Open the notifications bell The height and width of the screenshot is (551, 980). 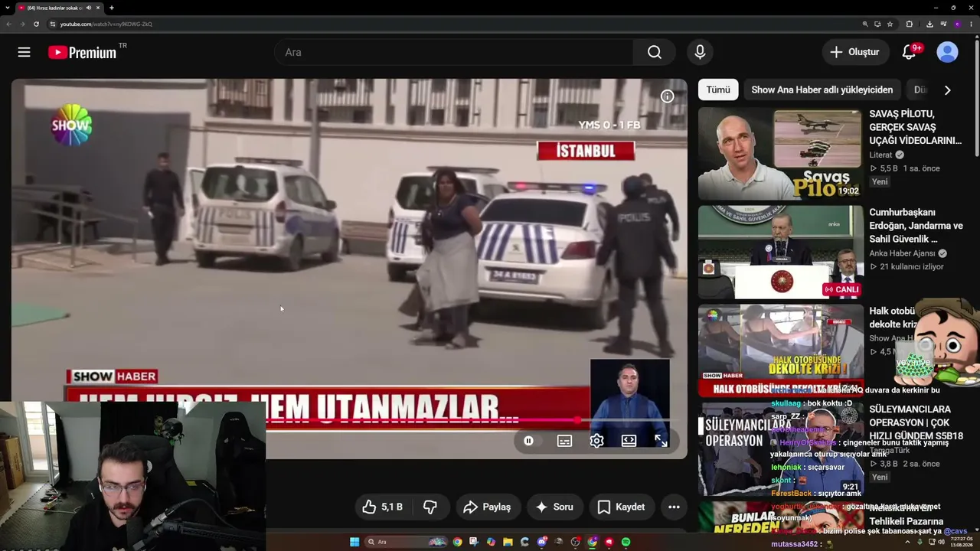point(909,52)
